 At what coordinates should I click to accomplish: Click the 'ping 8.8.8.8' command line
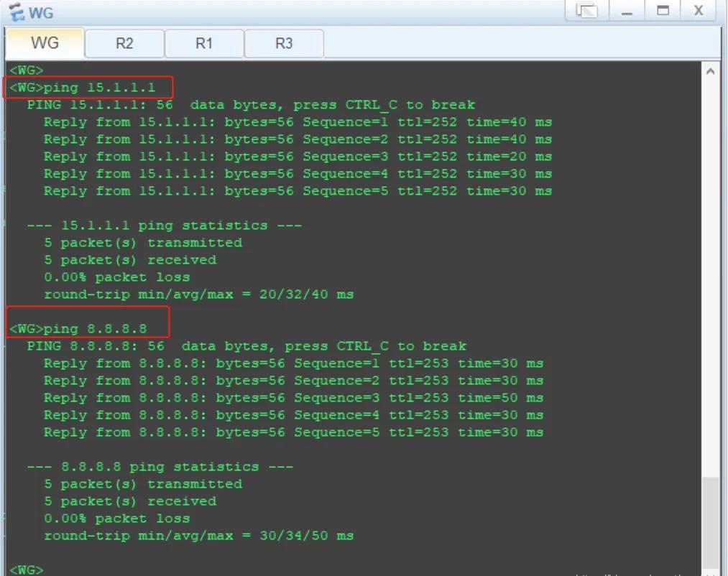coord(78,329)
